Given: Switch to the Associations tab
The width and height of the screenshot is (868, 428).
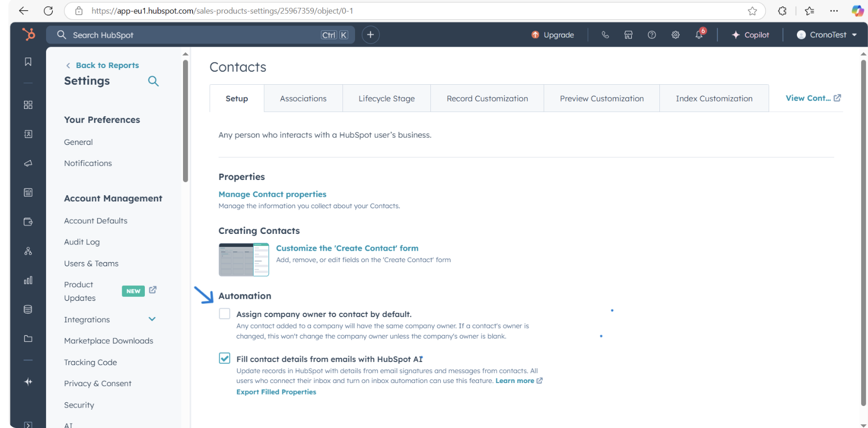Looking at the screenshot, I should click(303, 98).
